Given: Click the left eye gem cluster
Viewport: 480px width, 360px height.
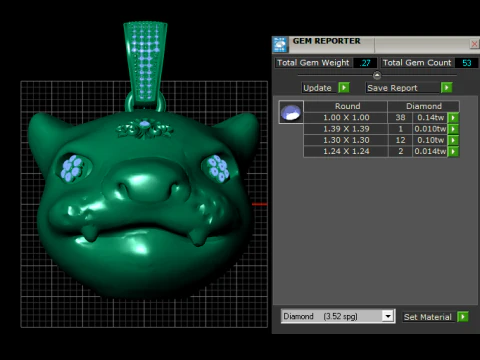Looking at the screenshot, I should click(71, 168).
